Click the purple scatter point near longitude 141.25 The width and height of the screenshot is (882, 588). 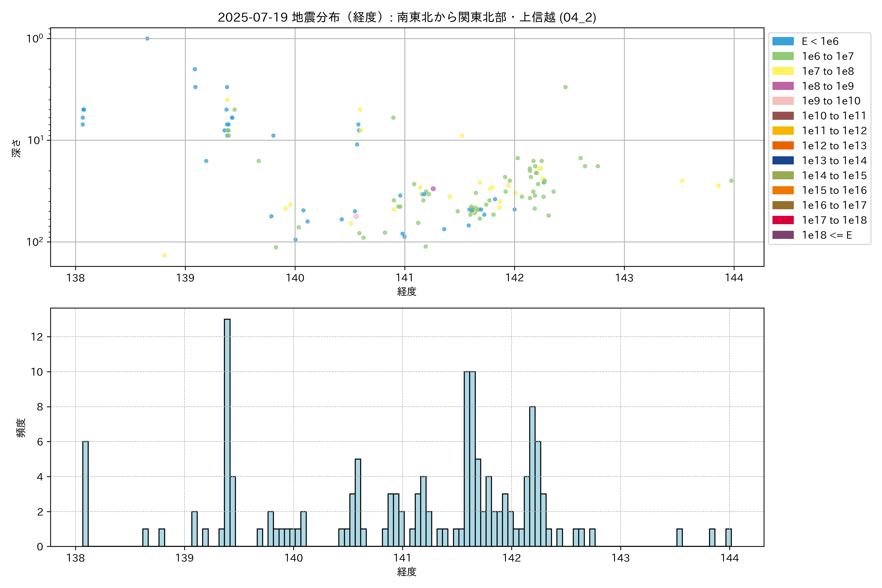click(433, 189)
